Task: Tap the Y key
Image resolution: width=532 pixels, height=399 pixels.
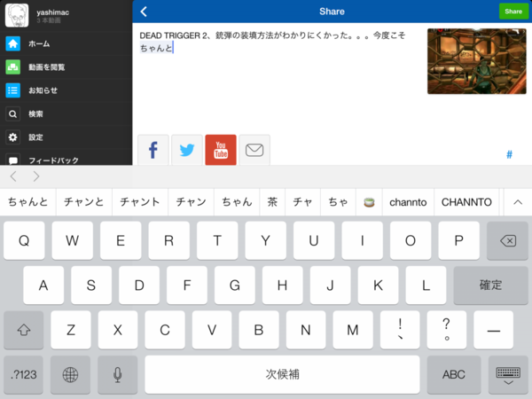Action: pyautogui.click(x=266, y=240)
